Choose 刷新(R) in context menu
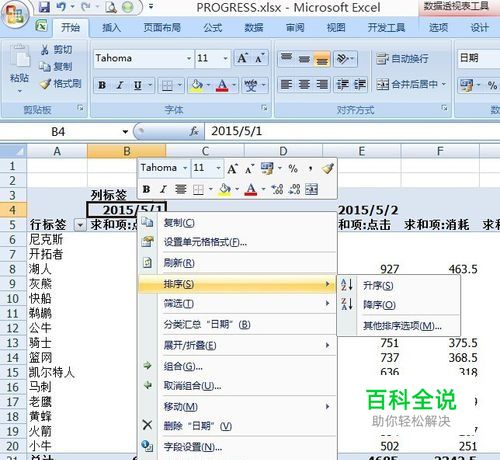 [237, 263]
